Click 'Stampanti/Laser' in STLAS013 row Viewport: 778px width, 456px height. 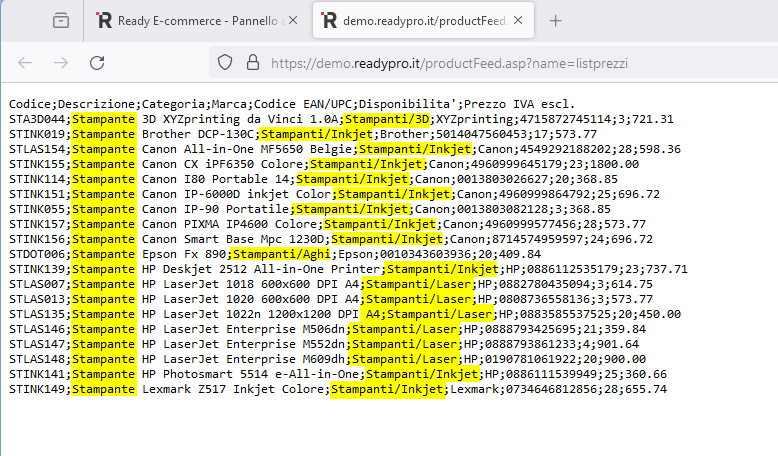(418, 299)
